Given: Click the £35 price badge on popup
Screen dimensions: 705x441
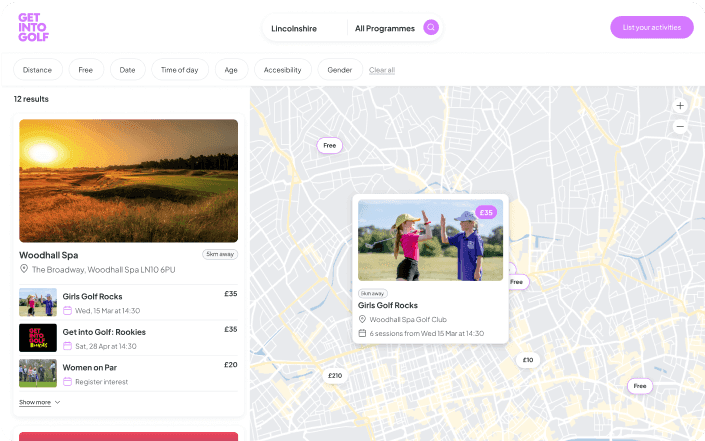Looking at the screenshot, I should click(486, 212).
